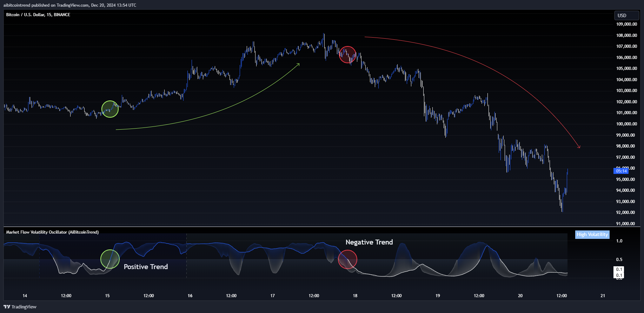Viewport: 644px width, 313px height.
Task: Click the 'Negative Trend' annotation text
Action: [369, 242]
